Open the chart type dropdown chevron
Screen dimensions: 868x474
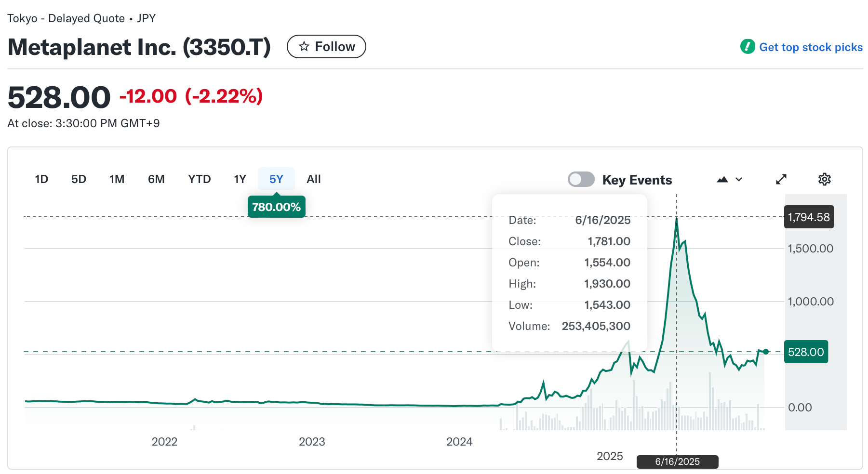tap(738, 179)
